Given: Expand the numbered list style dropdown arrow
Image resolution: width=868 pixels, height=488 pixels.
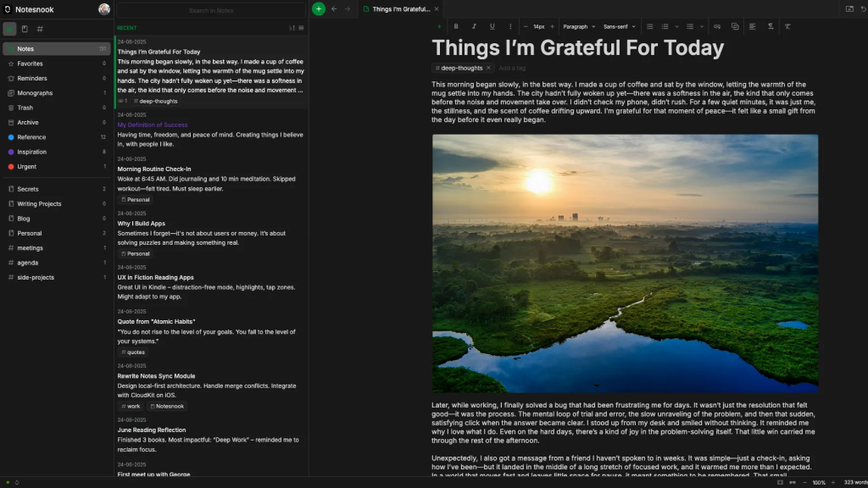Looking at the screenshot, I should pos(677,26).
